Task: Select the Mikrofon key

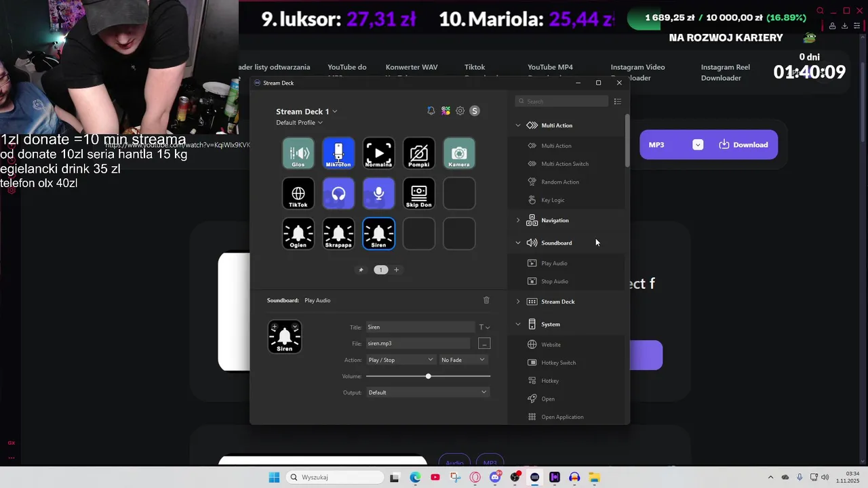Action: [338, 153]
